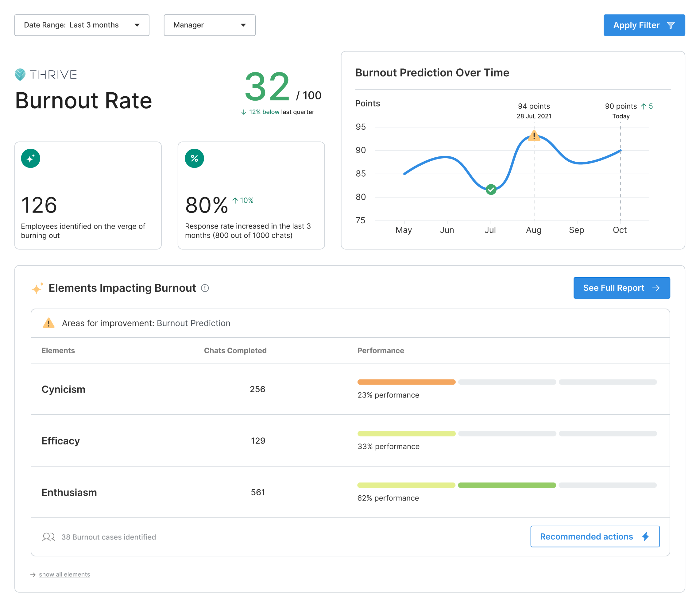700x607 pixels.
Task: Click the orange Cynicism performance bar
Action: click(x=406, y=382)
